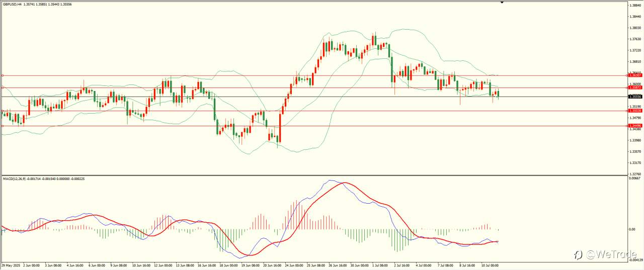Click the 29 May 2025 date label

(10, 264)
